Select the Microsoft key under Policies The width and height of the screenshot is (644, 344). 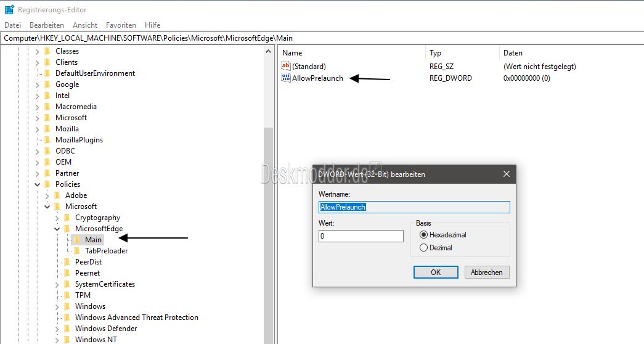[81, 207]
